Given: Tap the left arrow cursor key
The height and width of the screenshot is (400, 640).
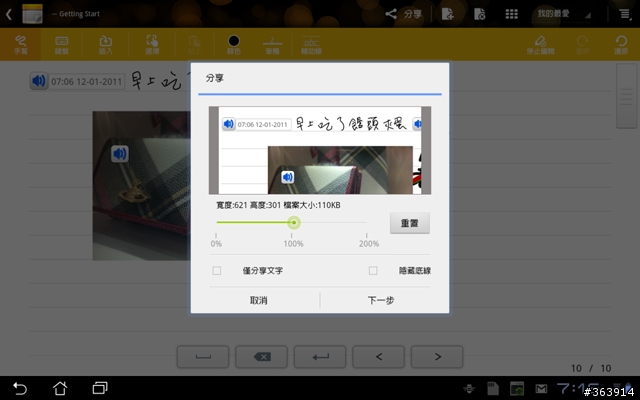Looking at the screenshot, I should [x=378, y=357].
